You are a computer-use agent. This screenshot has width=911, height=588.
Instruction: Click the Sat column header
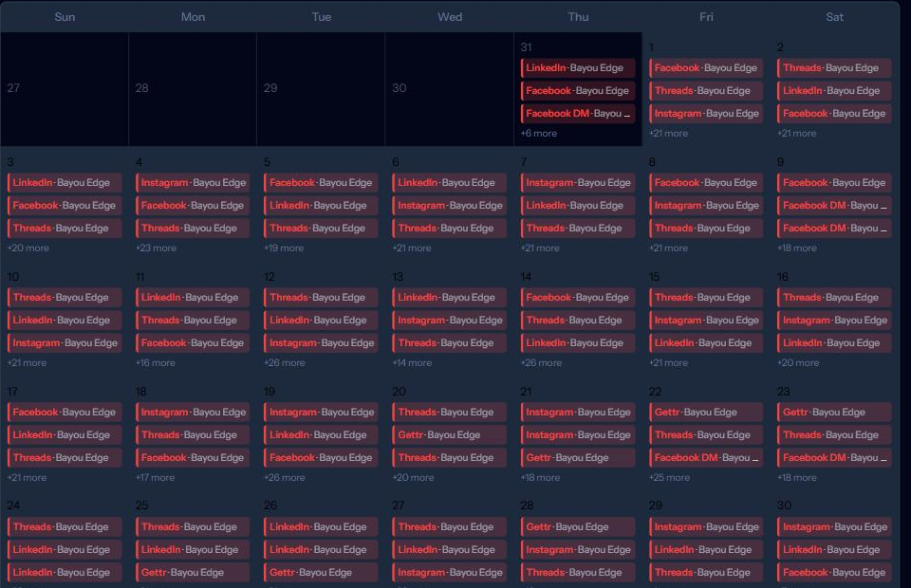pos(834,17)
